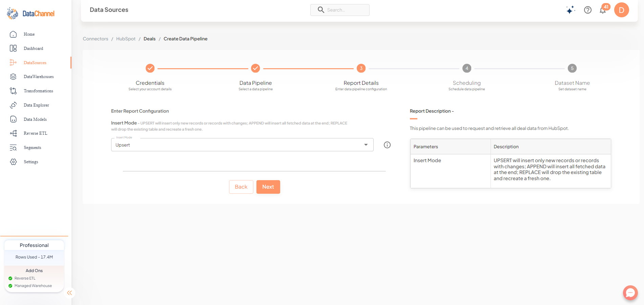Open Transformations menu item
The image size is (644, 305).
[38, 91]
